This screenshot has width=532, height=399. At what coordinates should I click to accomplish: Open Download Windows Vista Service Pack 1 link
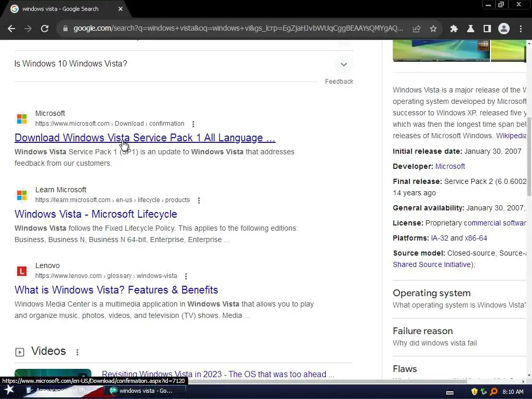145,138
